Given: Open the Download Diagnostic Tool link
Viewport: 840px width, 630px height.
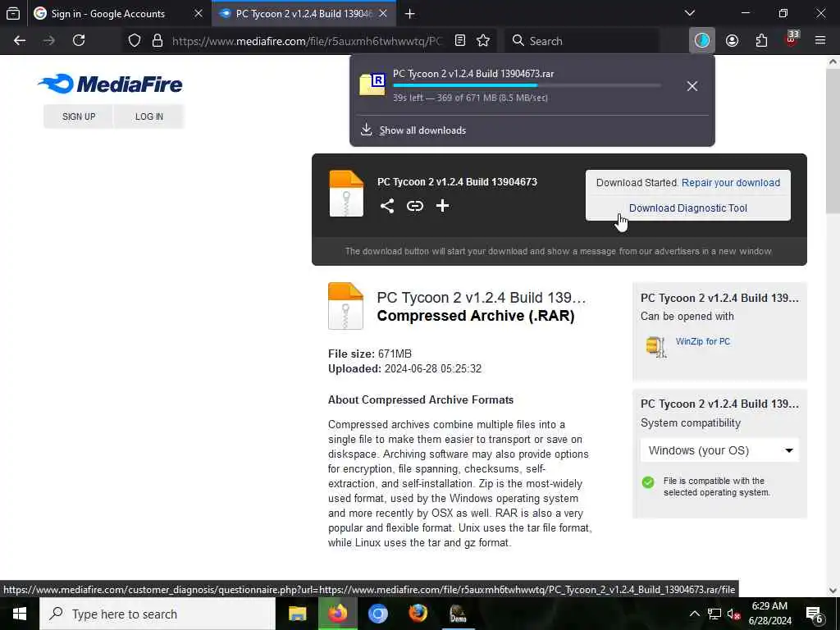Looking at the screenshot, I should (x=688, y=208).
